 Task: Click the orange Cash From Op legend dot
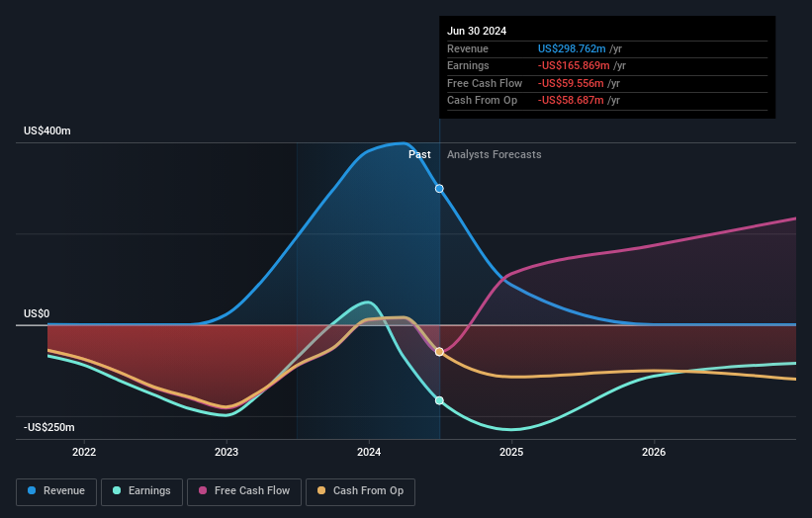pyautogui.click(x=321, y=490)
